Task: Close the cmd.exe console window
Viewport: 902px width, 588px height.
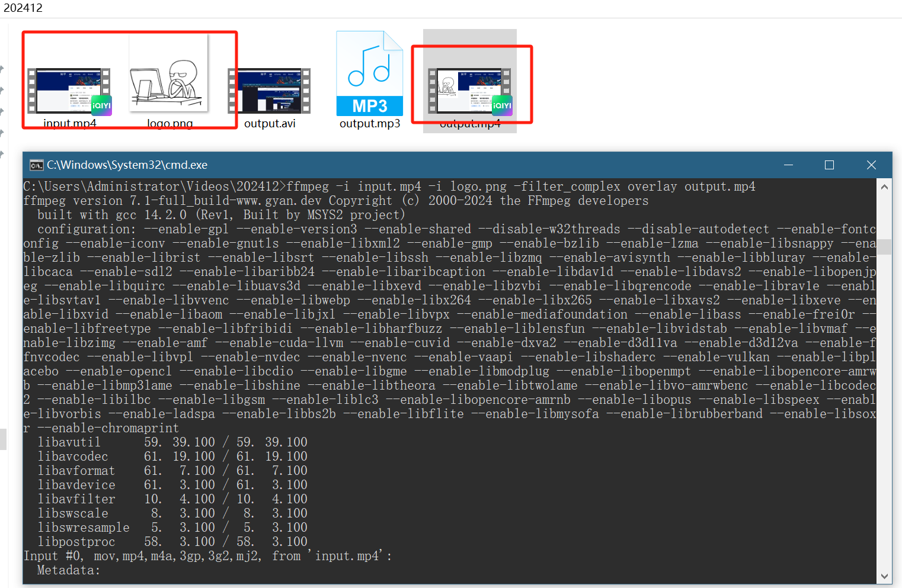Action: (x=871, y=165)
